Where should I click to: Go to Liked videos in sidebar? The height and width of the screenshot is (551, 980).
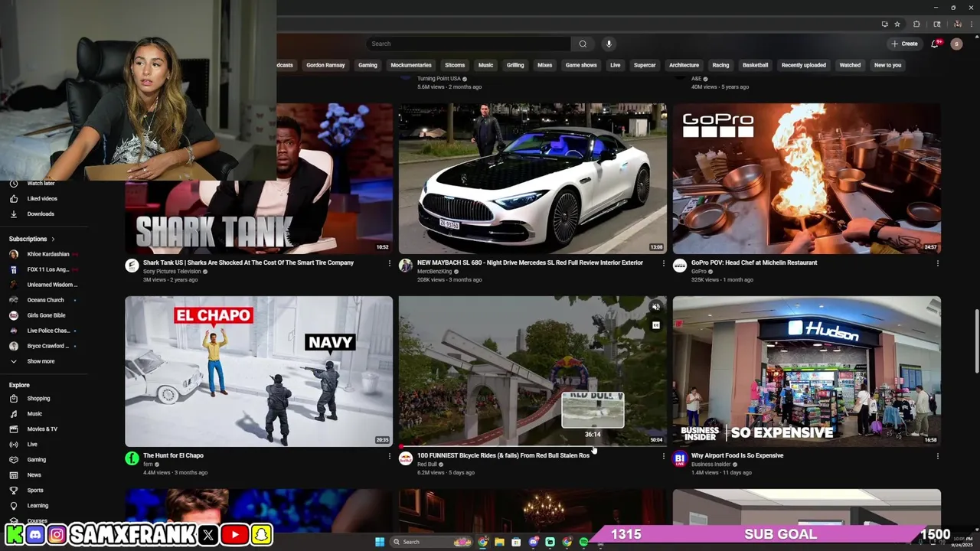[42, 199]
